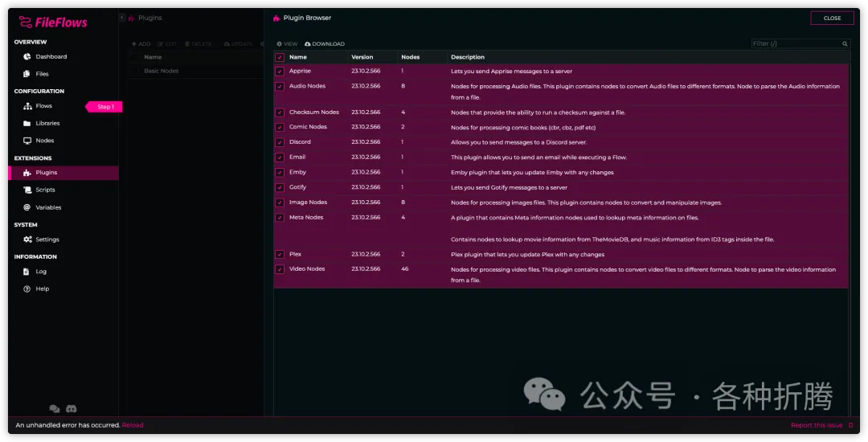The height and width of the screenshot is (442, 868).
Task: Click the View info icon
Action: pos(279,43)
